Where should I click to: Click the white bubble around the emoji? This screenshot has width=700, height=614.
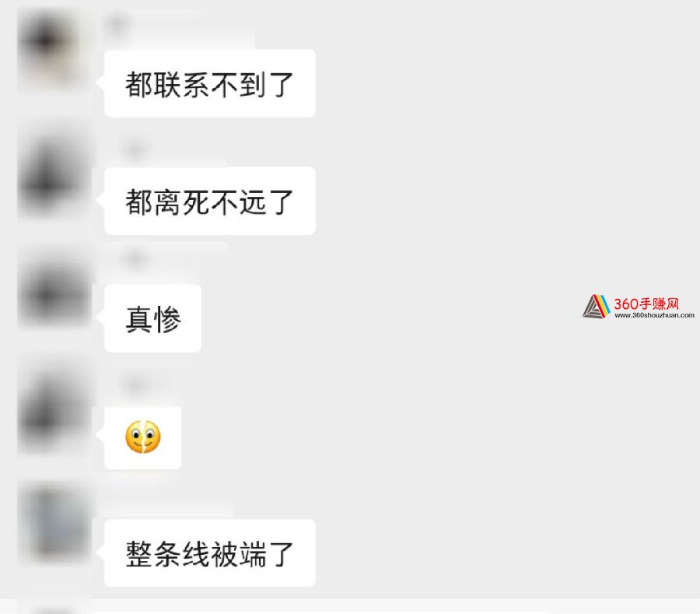pyautogui.click(x=143, y=438)
